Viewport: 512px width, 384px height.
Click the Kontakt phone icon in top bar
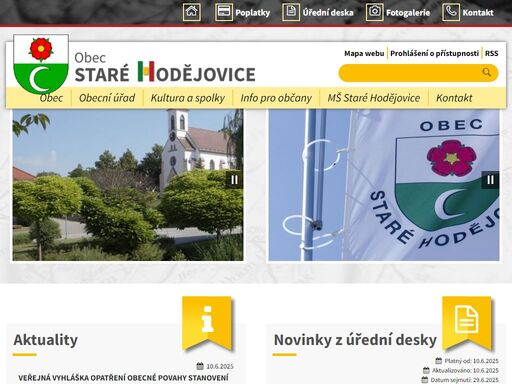[x=451, y=12]
